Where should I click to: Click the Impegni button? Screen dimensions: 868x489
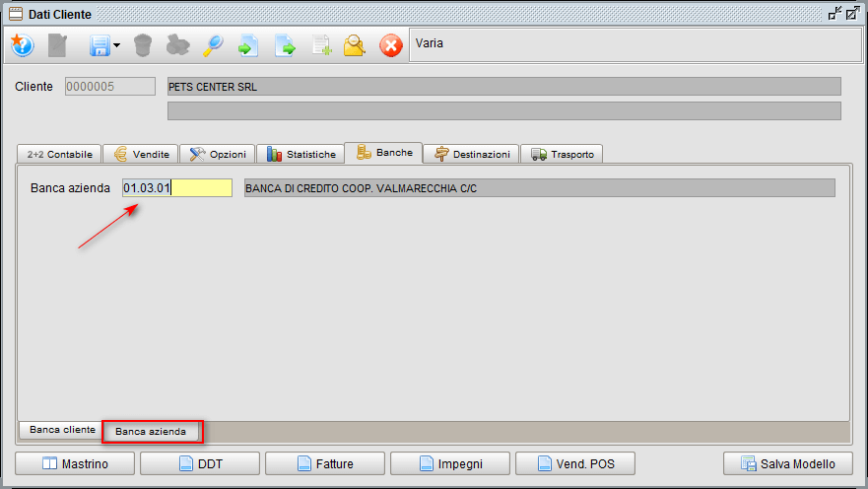(450, 463)
